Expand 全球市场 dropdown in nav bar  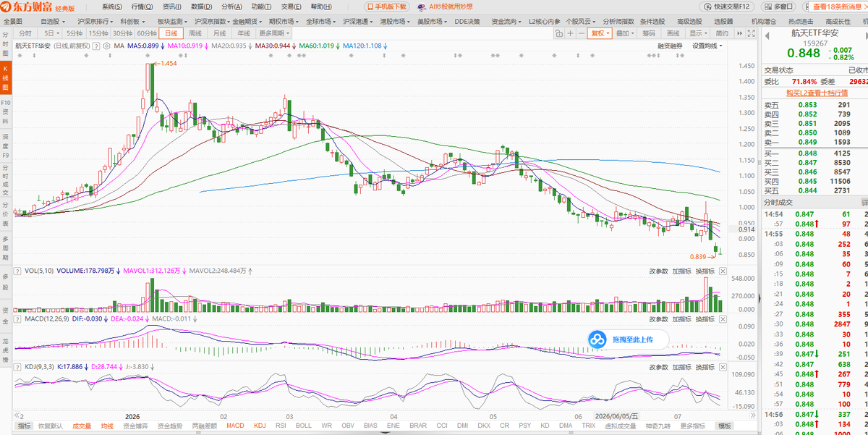(x=320, y=21)
